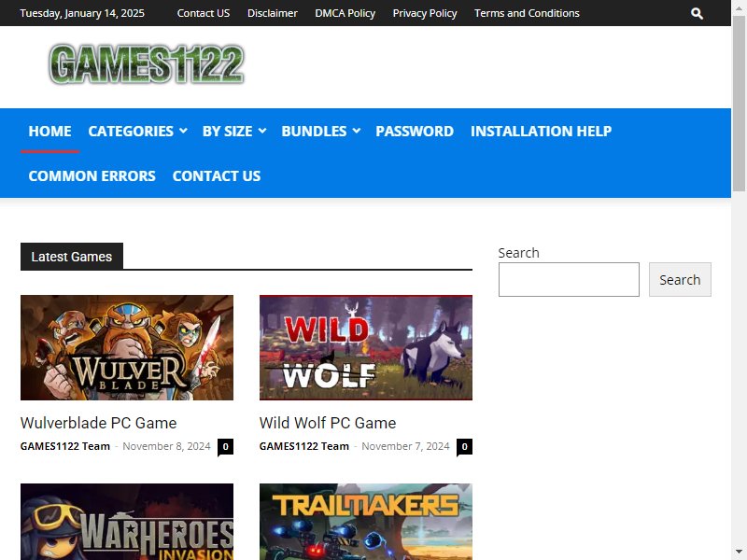
Task: Open the Password menu item
Action: [415, 131]
